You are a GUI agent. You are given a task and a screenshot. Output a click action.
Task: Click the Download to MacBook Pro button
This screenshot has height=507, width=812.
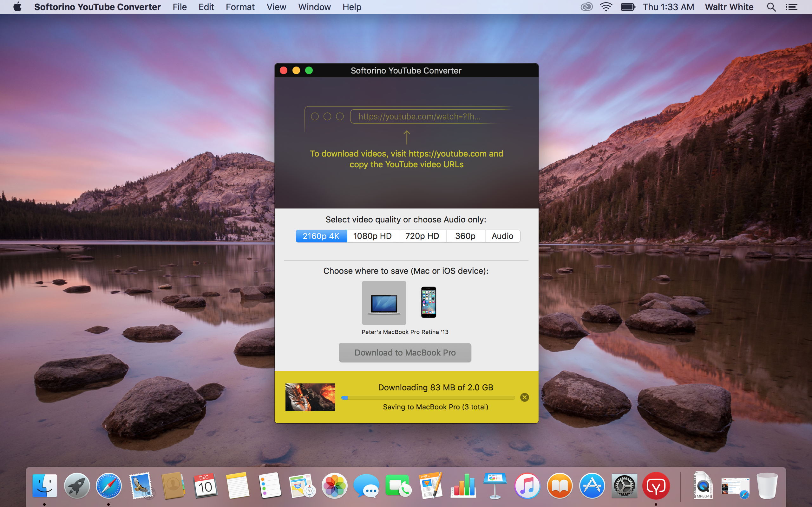pyautogui.click(x=405, y=352)
